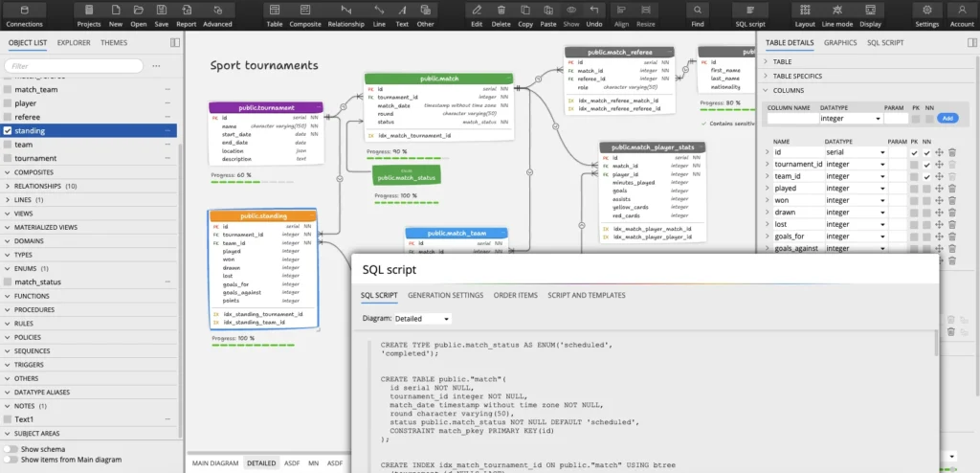Switch to the EXPLORER tab
The image size is (980, 473).
click(x=74, y=42)
